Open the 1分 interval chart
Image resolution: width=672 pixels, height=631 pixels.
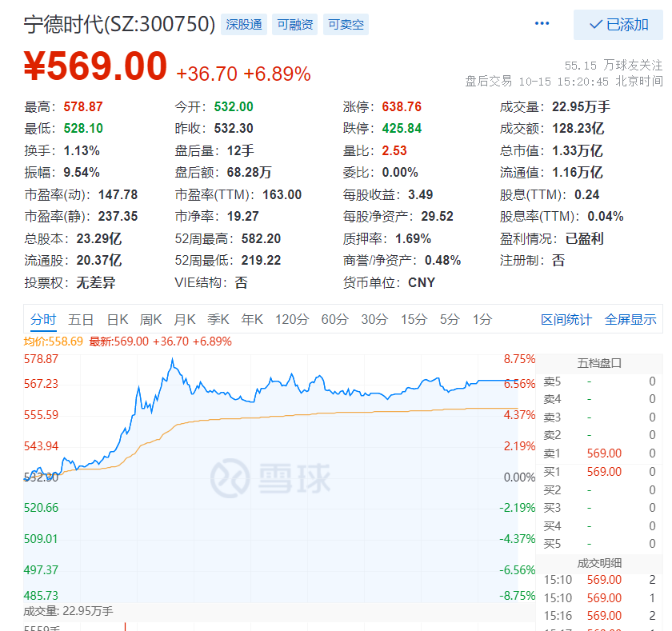coord(482,319)
